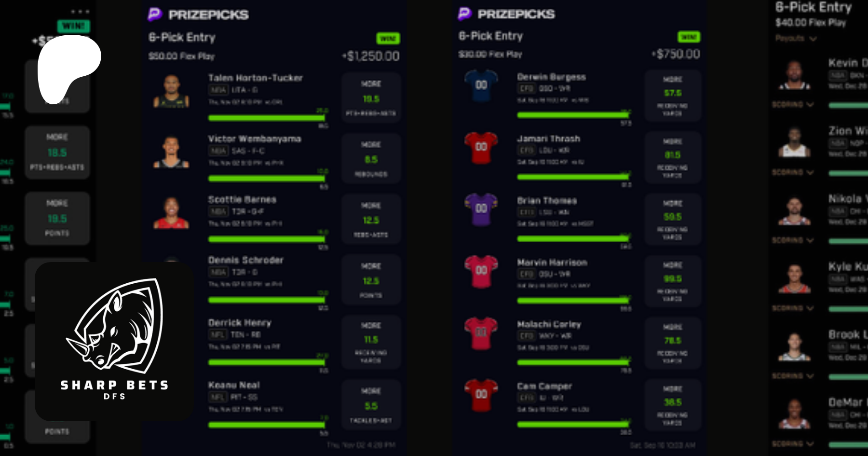Click Victor Wembanyama's green progress bar
Viewport: 868px width, 456px height.
[267, 179]
